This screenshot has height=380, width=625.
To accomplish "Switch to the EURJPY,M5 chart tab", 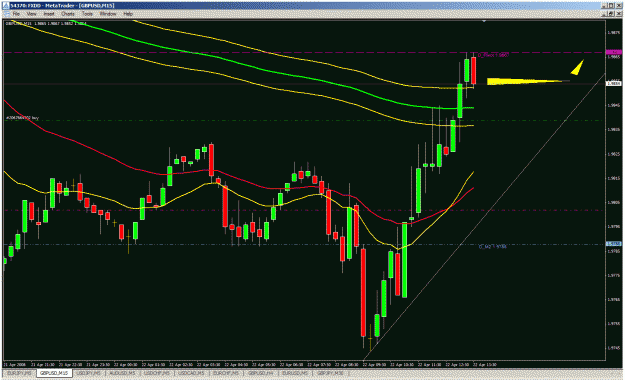I will point(19,373).
